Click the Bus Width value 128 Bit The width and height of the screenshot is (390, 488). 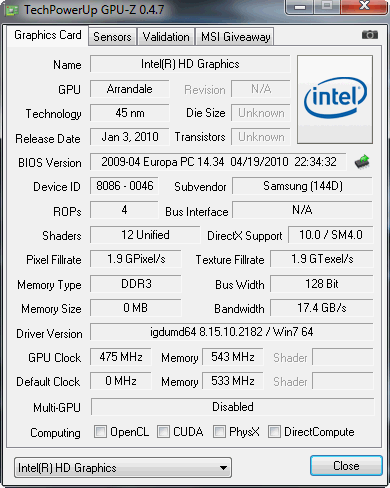[x=322, y=284]
